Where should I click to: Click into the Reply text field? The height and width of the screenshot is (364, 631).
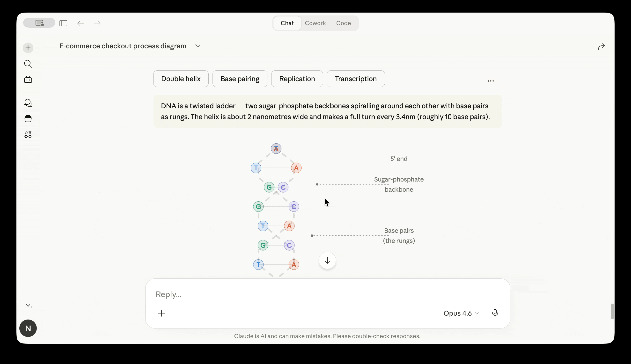click(300, 294)
